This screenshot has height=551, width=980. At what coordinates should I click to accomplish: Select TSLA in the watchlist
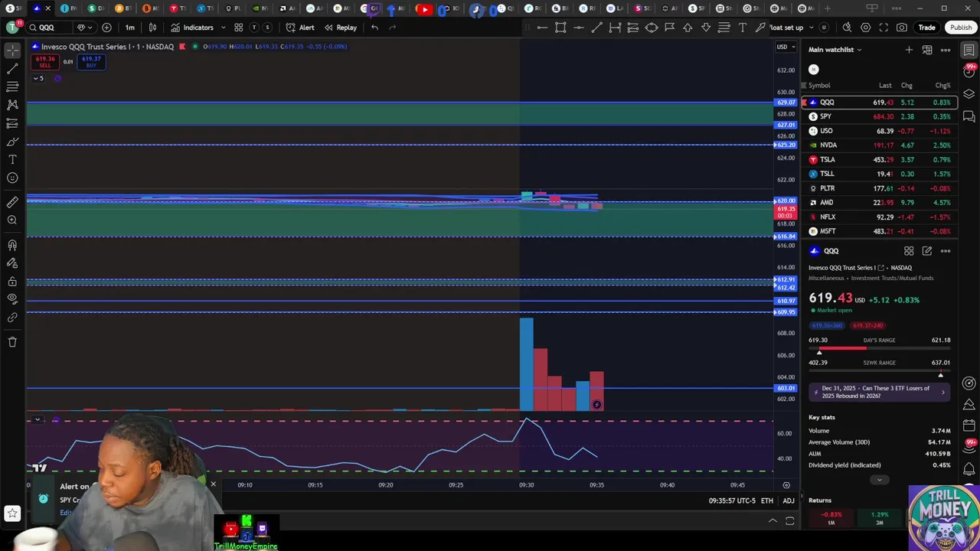(x=880, y=160)
